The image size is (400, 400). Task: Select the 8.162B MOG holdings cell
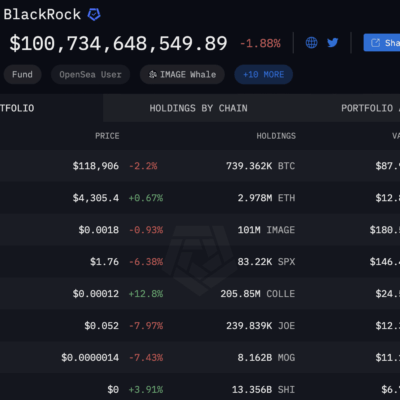click(266, 358)
